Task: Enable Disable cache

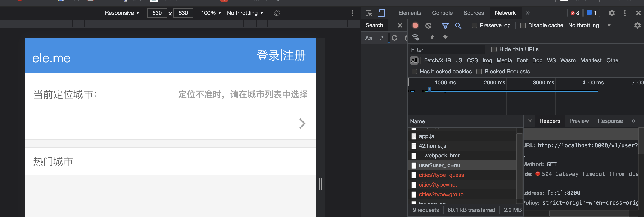Action: click(x=522, y=25)
